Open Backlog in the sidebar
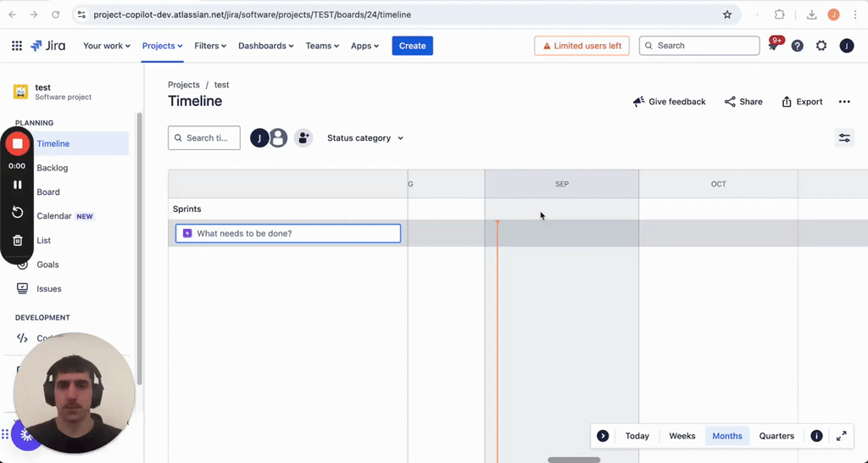The width and height of the screenshot is (868, 463). [52, 168]
